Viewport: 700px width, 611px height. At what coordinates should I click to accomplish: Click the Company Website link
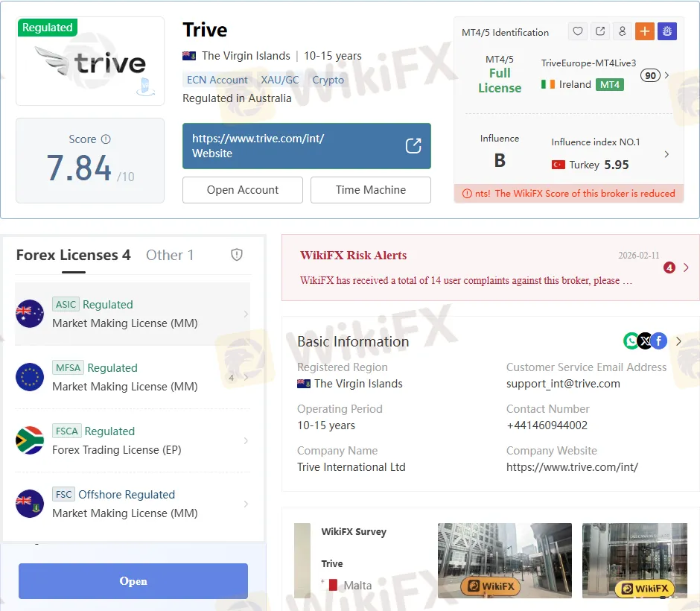click(x=572, y=467)
